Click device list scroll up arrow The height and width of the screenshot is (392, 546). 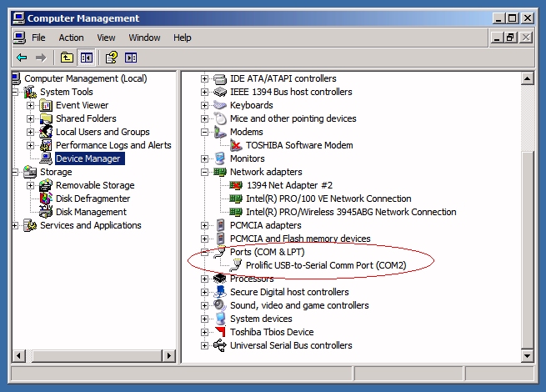click(x=527, y=78)
